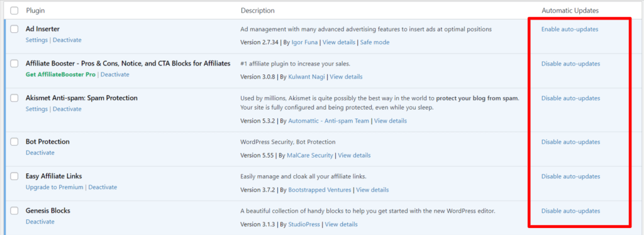Image resolution: width=644 pixels, height=235 pixels.
Task: Deactivate Easy Affiliate Links plugin
Action: pos(103,187)
